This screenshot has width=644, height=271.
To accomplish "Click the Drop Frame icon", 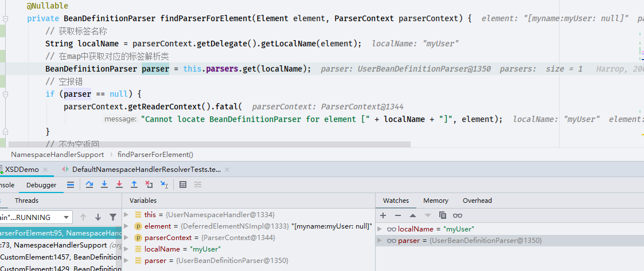I will [x=149, y=184].
